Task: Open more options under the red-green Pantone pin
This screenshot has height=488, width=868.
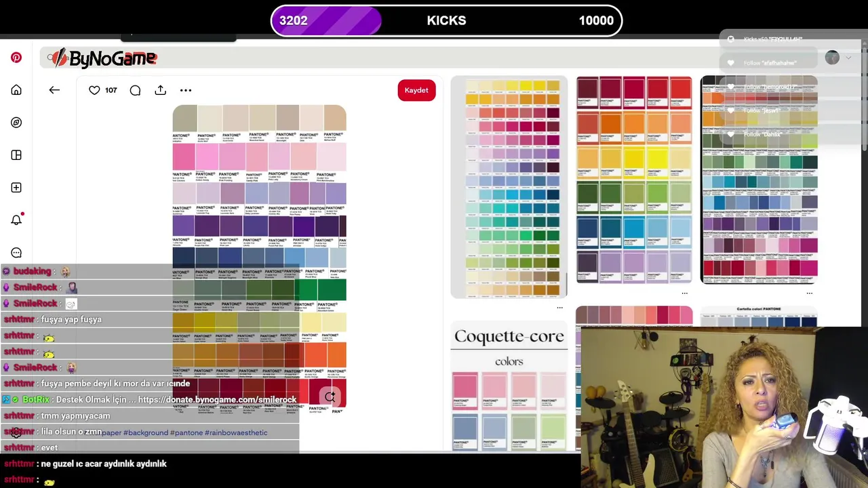Action: (684, 293)
